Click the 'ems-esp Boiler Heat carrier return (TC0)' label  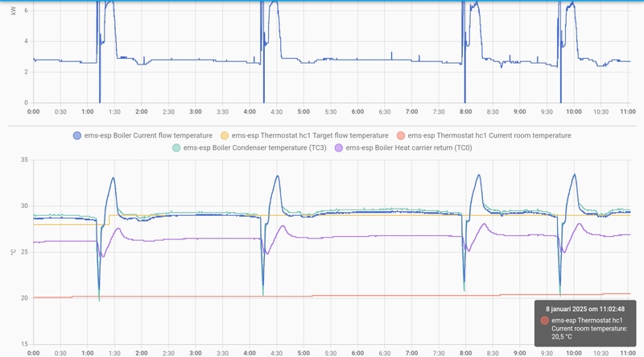(x=409, y=147)
